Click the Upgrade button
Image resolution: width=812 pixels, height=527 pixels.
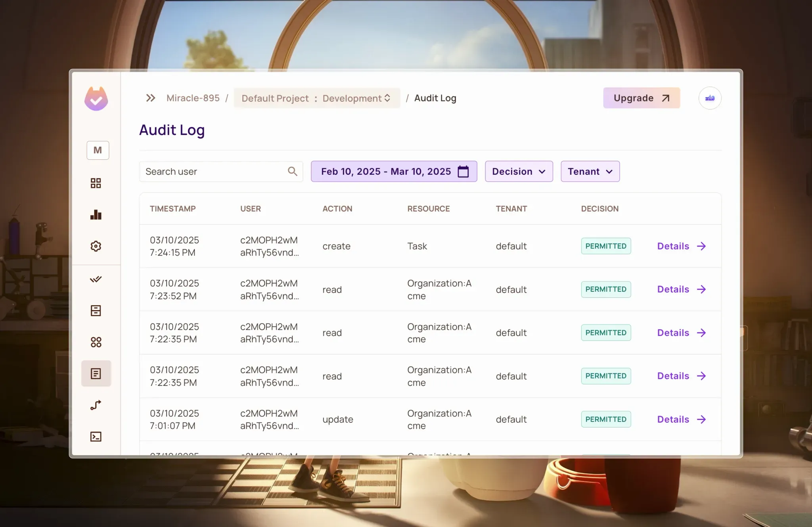pyautogui.click(x=641, y=98)
